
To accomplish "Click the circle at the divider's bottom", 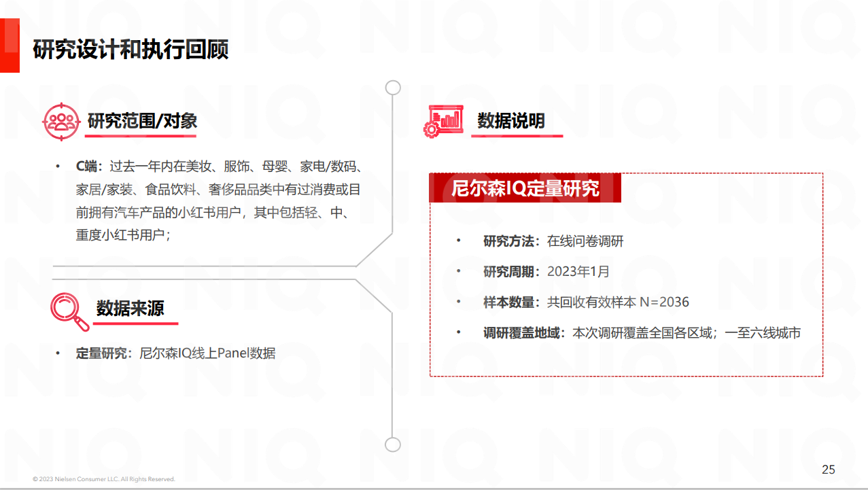I will 393,444.
